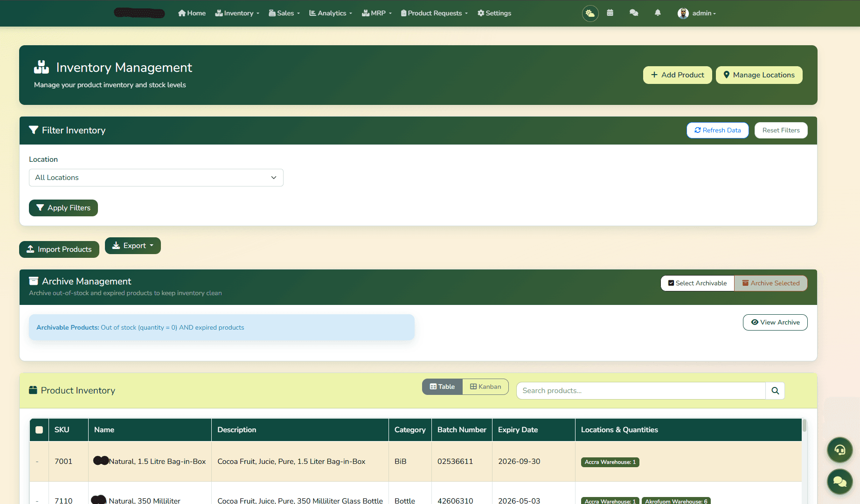
Task: Click the Accra Warehouse: 1 badge for SKU 7001
Action: click(x=610, y=462)
